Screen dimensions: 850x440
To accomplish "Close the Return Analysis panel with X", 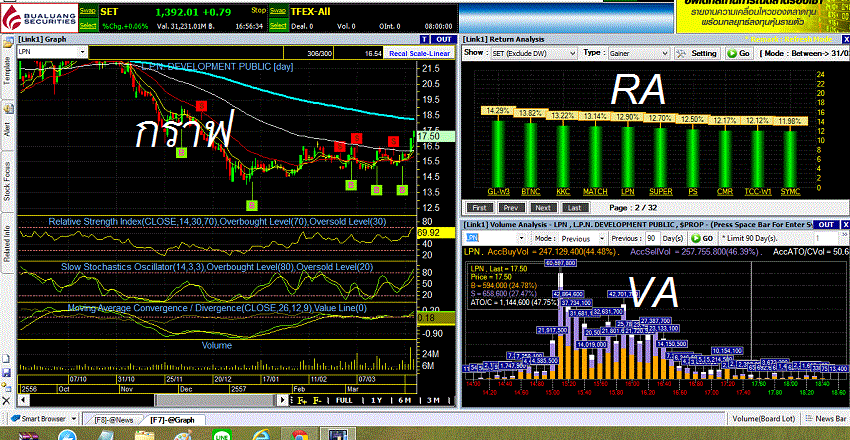I will [x=845, y=39].
